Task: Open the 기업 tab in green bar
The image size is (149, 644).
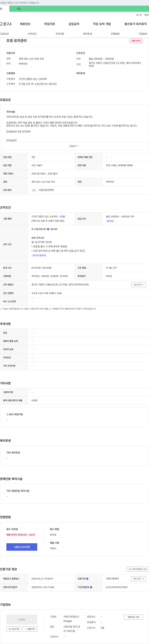Action: 18,9
